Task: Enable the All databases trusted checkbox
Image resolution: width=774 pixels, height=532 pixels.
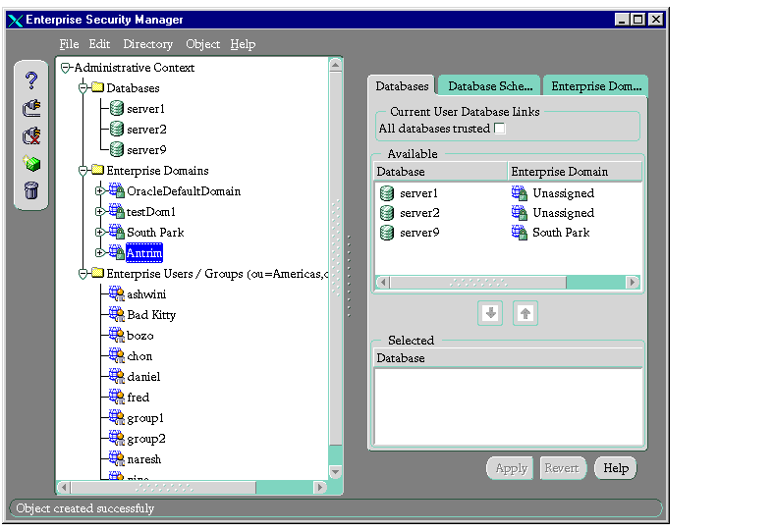Action: pyautogui.click(x=500, y=129)
